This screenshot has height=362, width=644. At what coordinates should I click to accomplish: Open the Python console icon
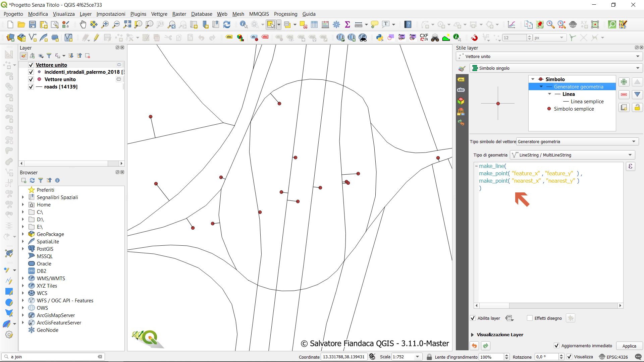pos(379,38)
